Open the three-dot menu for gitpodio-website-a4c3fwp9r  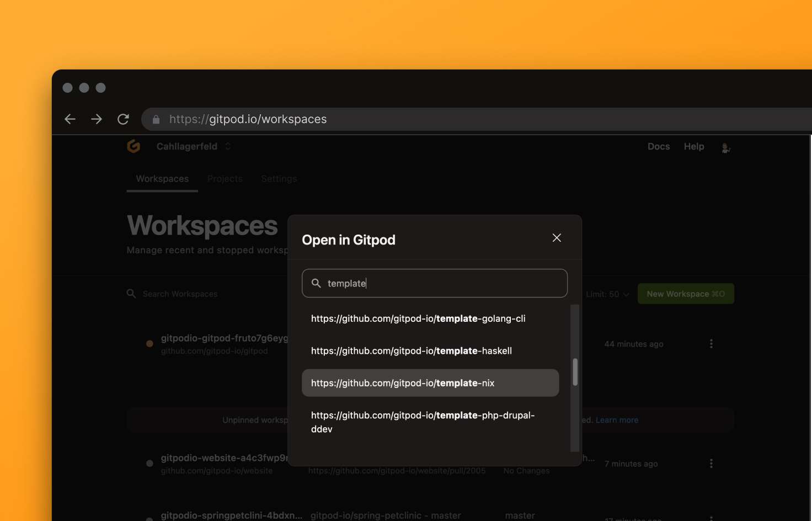click(710, 463)
